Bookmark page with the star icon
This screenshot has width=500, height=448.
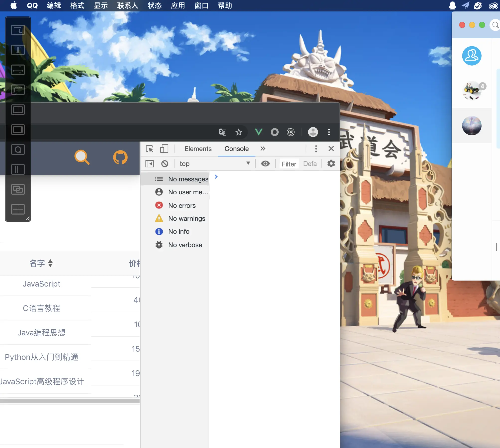pyautogui.click(x=239, y=132)
